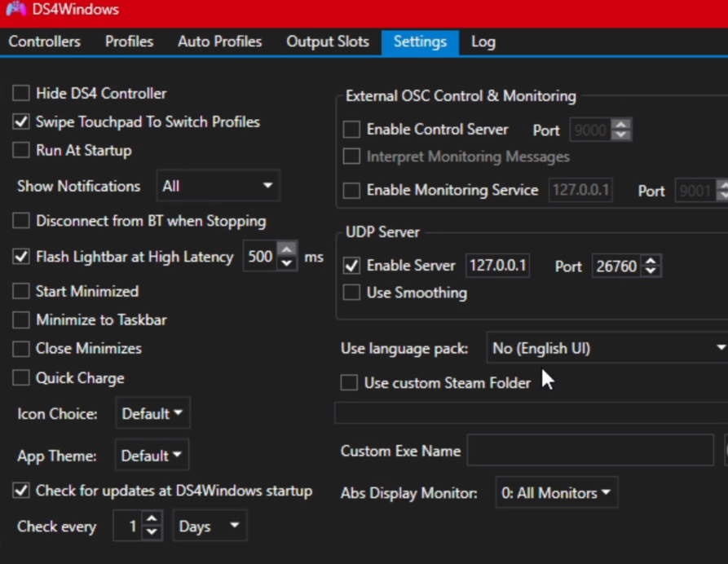Enable Hide DS4 Controller checkbox
The image size is (728, 564).
[21, 93]
